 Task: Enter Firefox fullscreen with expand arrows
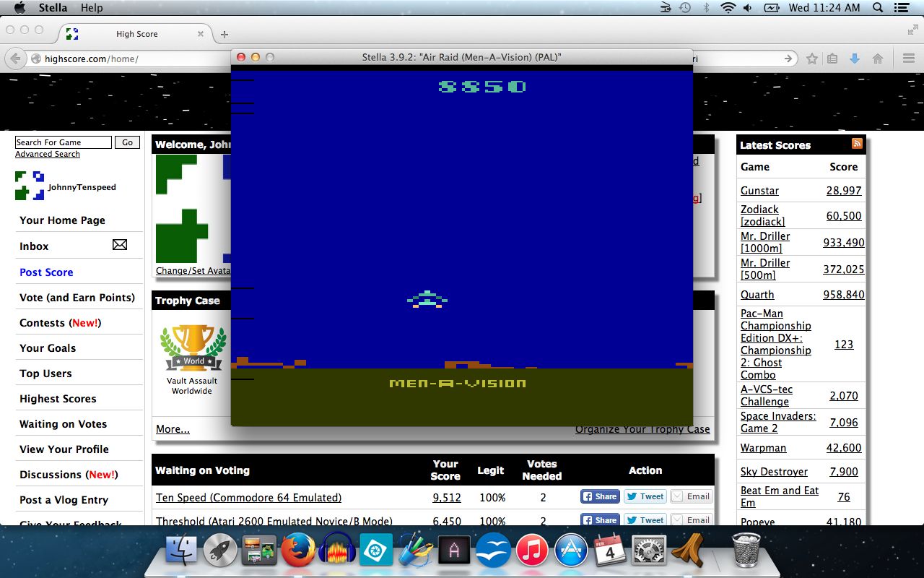[x=912, y=30]
